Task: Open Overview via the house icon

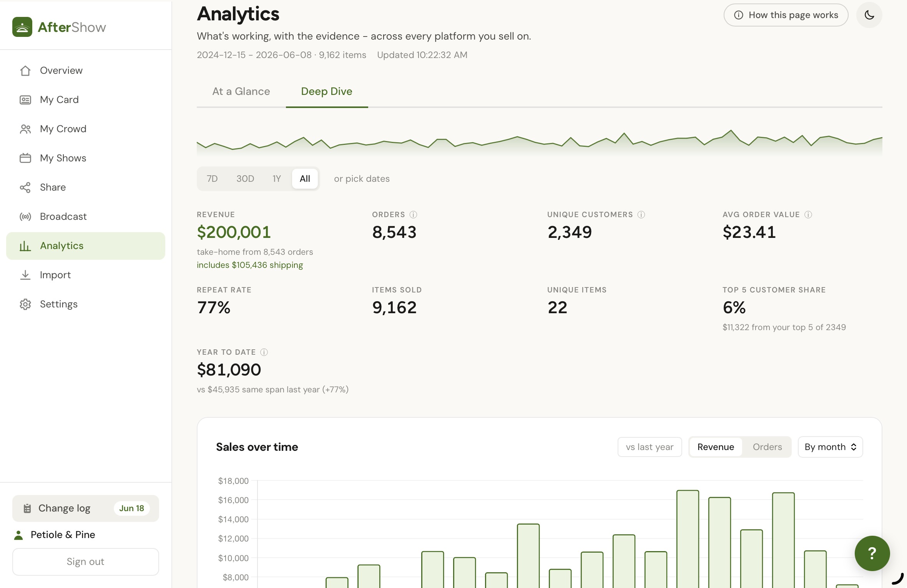Action: [x=25, y=71]
